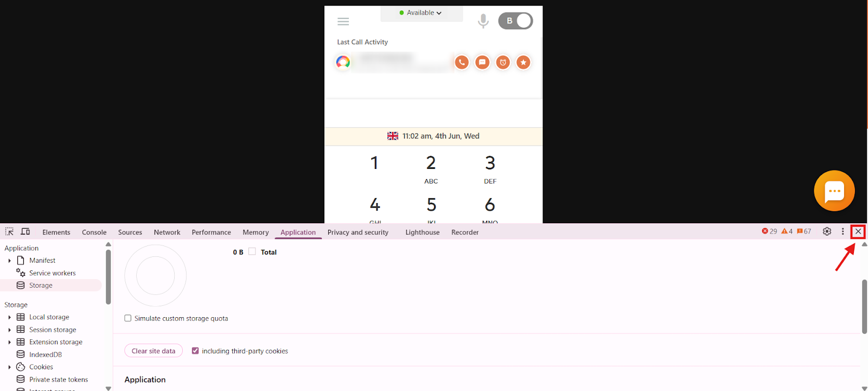
Task: Select Cookies in the sidebar
Action: click(x=41, y=367)
